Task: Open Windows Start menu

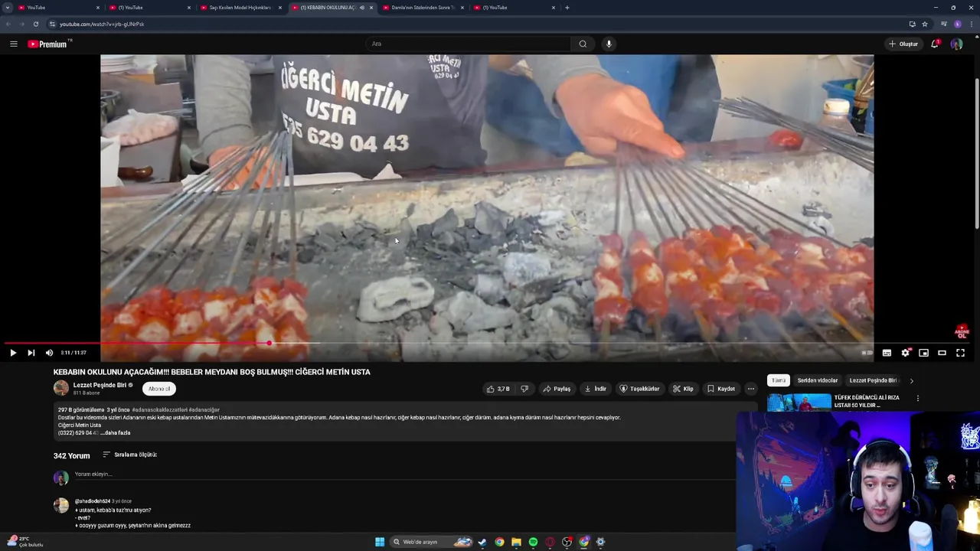Action: coord(380,542)
